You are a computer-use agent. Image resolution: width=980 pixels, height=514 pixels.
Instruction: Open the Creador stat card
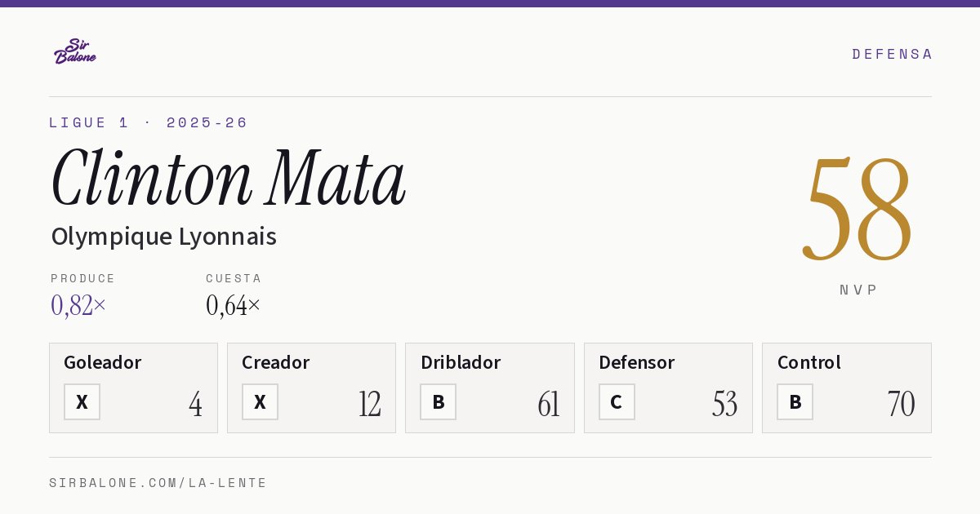click(311, 388)
